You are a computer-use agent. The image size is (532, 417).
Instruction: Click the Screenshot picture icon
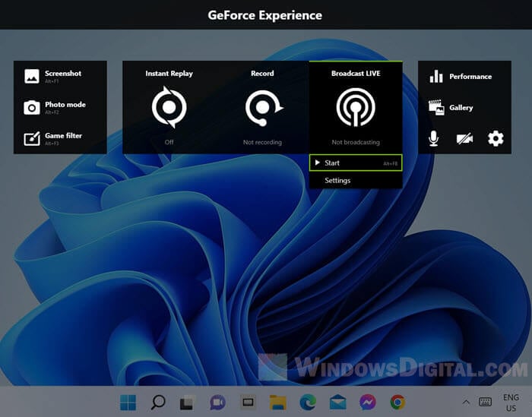[32, 76]
